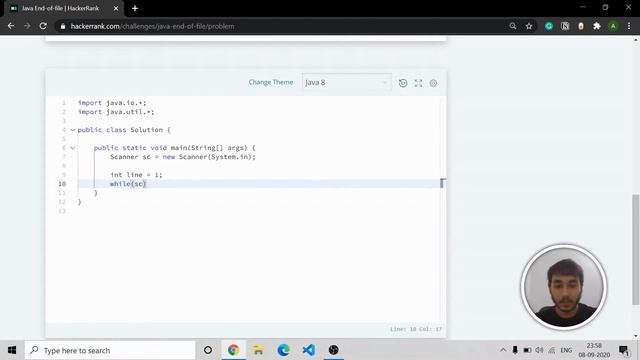
Task: Open the Extensions puzzle icon
Action: click(597, 26)
